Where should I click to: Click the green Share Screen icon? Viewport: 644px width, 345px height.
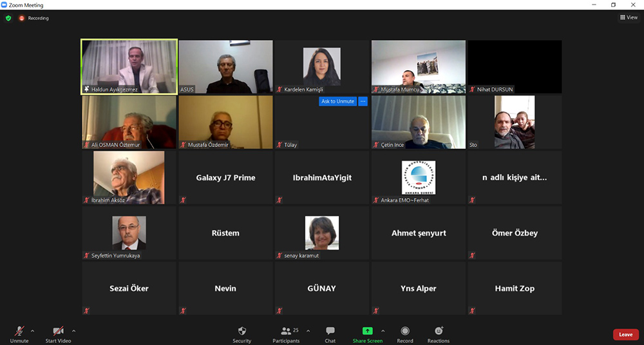point(367,331)
